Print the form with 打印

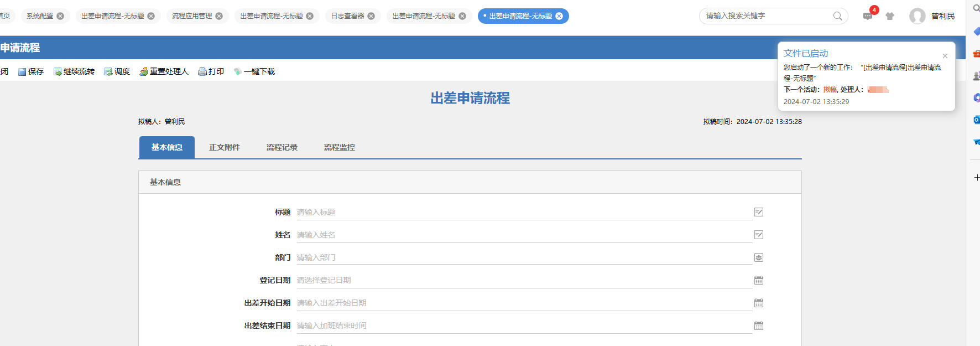coord(211,71)
